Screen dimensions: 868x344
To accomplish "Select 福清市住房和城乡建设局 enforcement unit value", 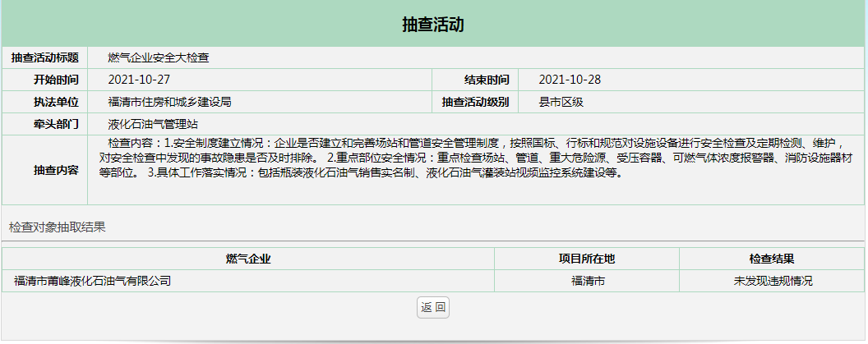I will [169, 102].
